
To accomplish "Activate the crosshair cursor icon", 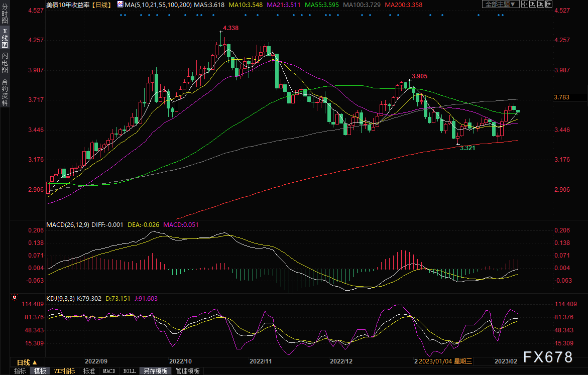I will (525, 4).
